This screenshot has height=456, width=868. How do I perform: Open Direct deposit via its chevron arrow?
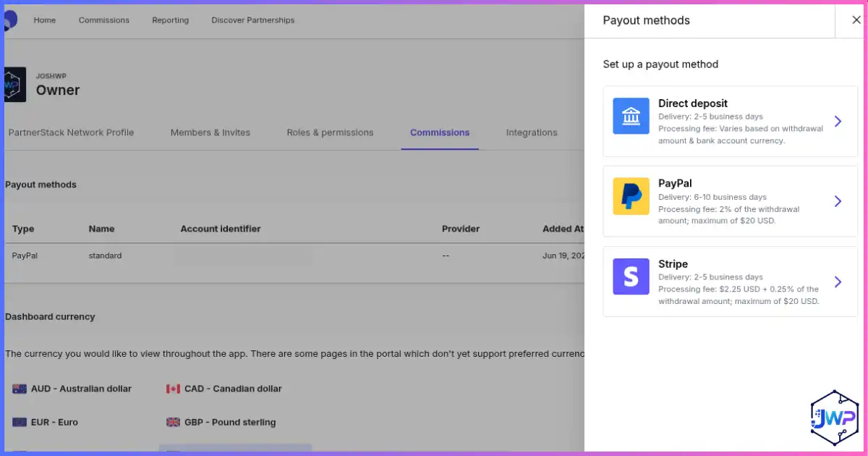click(x=838, y=122)
